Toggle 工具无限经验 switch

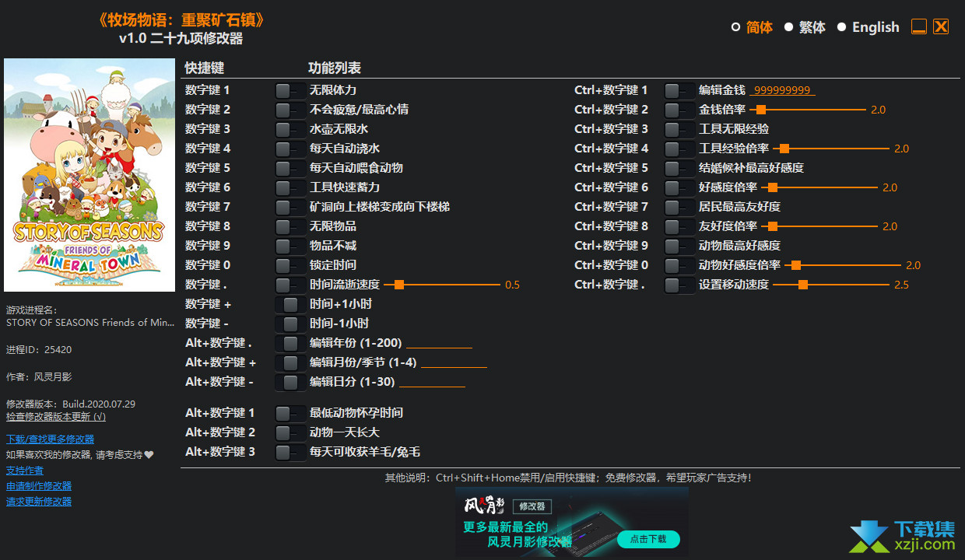[679, 129]
